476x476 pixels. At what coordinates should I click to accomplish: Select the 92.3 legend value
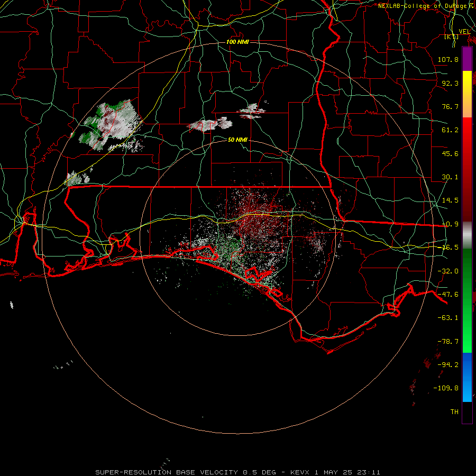pos(450,83)
